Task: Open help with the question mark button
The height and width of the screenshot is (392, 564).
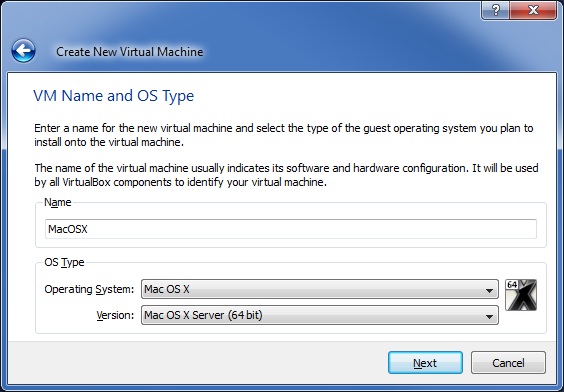Action: (x=495, y=10)
